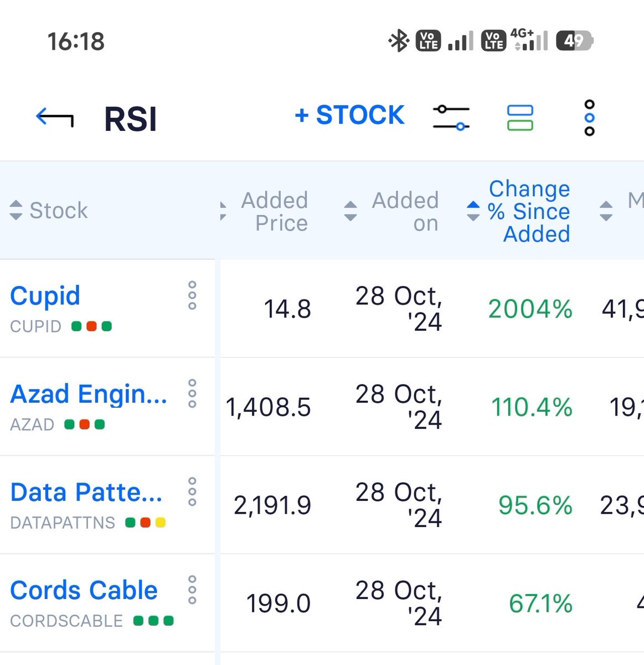Open Data Patterns row three-dot menu

192,492
